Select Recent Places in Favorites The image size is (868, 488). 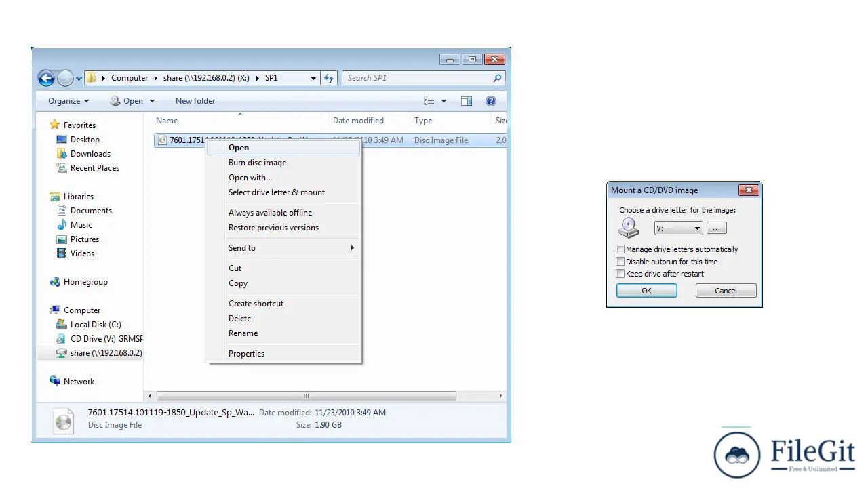[x=94, y=168]
